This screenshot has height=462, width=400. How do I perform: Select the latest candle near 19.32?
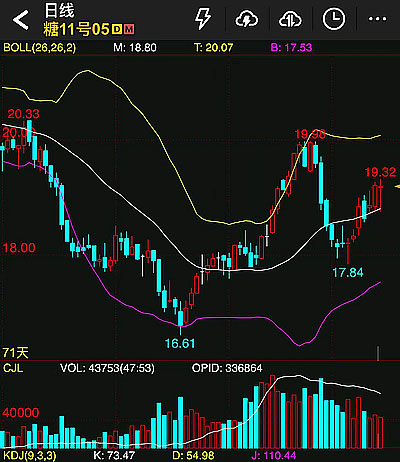[x=381, y=195]
